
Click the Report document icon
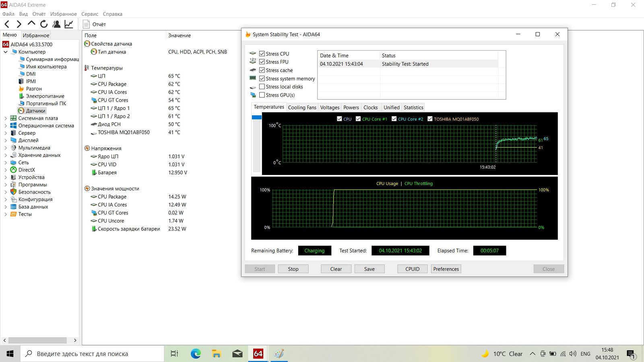click(86, 24)
